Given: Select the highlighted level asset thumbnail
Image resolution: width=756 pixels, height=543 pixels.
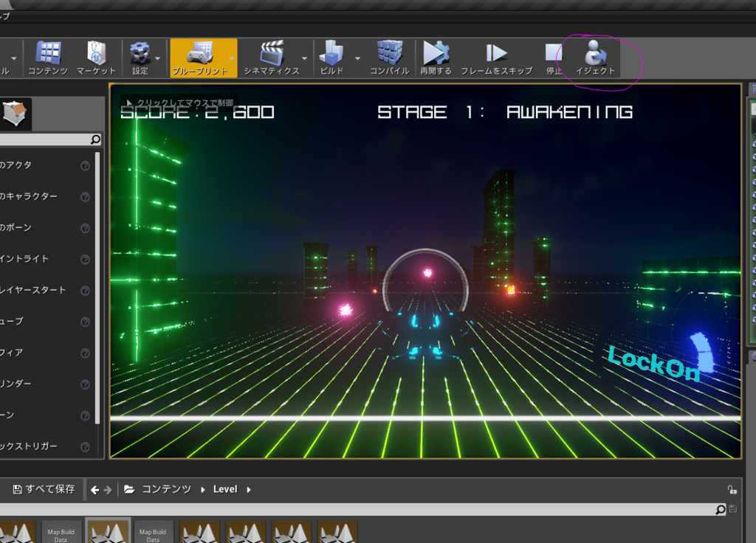Looking at the screenshot, I should click(x=108, y=531).
